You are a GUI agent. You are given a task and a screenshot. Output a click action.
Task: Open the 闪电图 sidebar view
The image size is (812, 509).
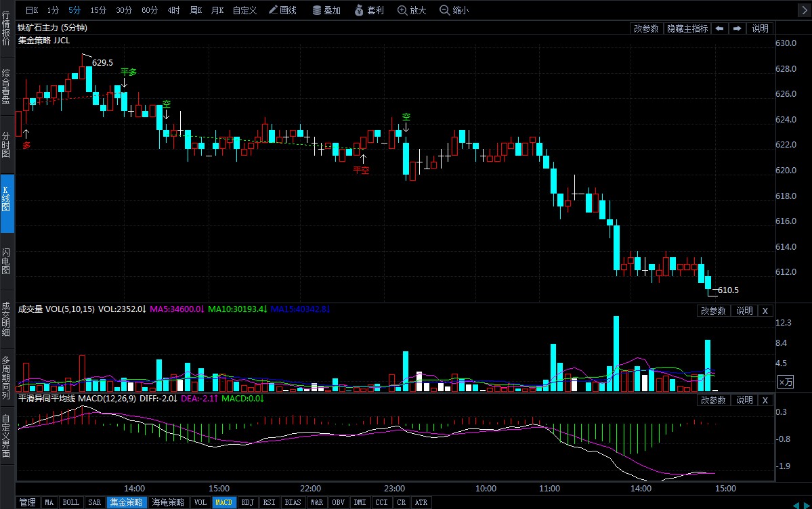(x=6, y=261)
